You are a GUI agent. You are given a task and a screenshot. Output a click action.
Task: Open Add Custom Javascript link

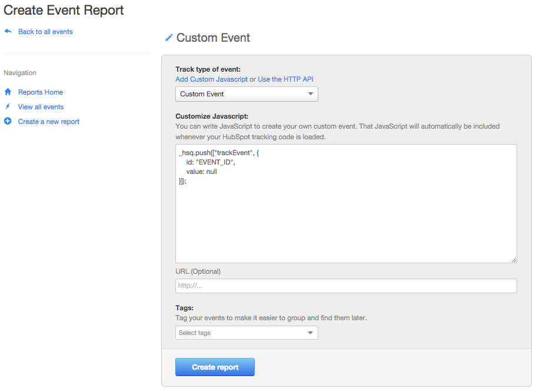point(212,79)
